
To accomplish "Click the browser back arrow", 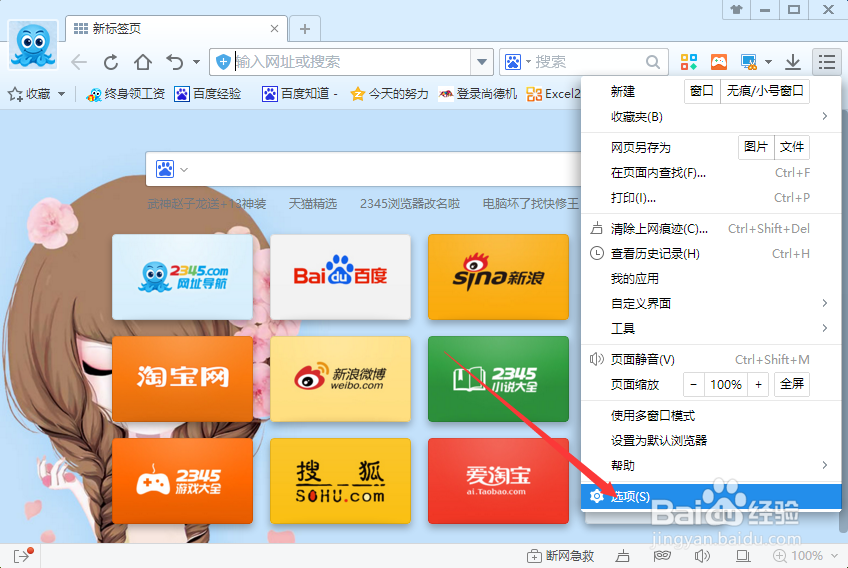I will tap(79, 62).
